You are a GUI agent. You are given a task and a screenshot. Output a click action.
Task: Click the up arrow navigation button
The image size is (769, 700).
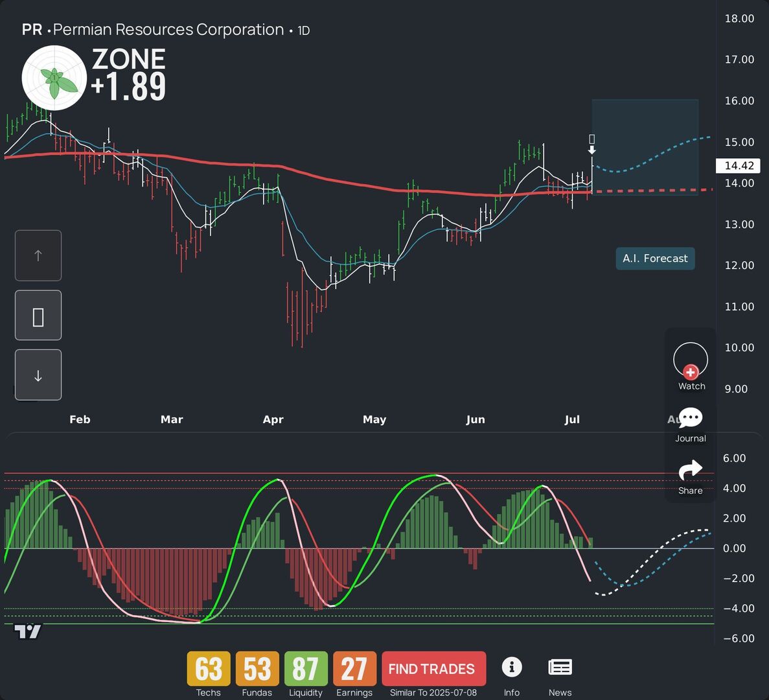(38, 255)
